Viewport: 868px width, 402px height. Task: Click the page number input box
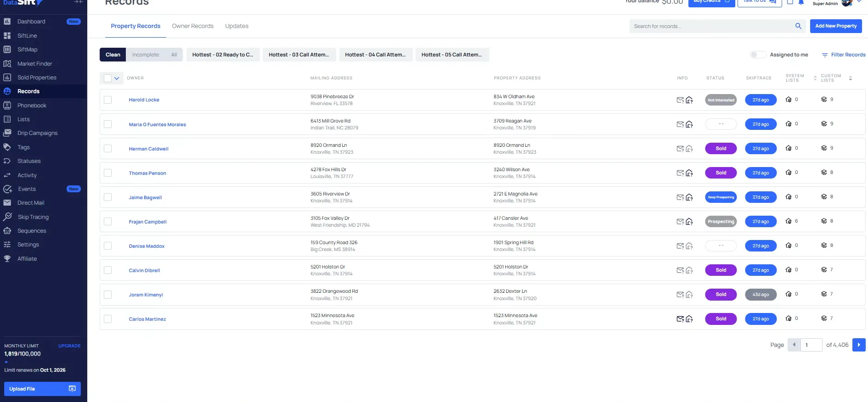(x=812, y=345)
